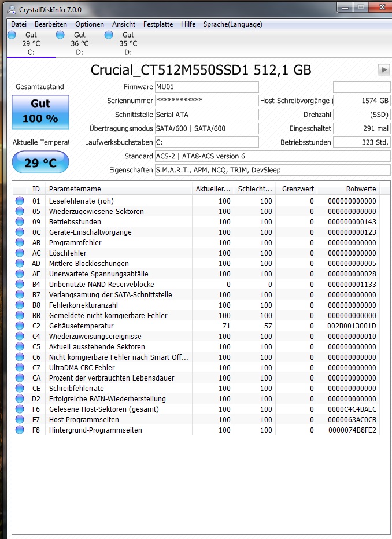The width and height of the screenshot is (392, 539).
Task: Click status icon of Wiederzugewiesene Sektoren row
Action: coord(20,211)
